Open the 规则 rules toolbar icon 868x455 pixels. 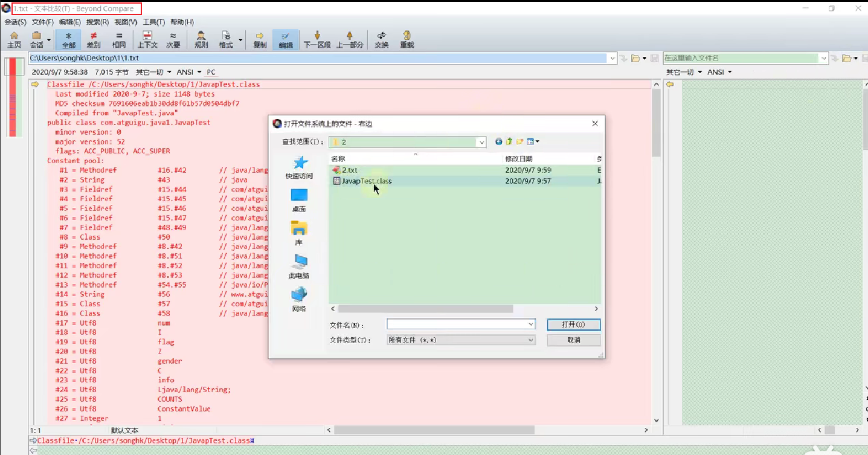(201, 40)
